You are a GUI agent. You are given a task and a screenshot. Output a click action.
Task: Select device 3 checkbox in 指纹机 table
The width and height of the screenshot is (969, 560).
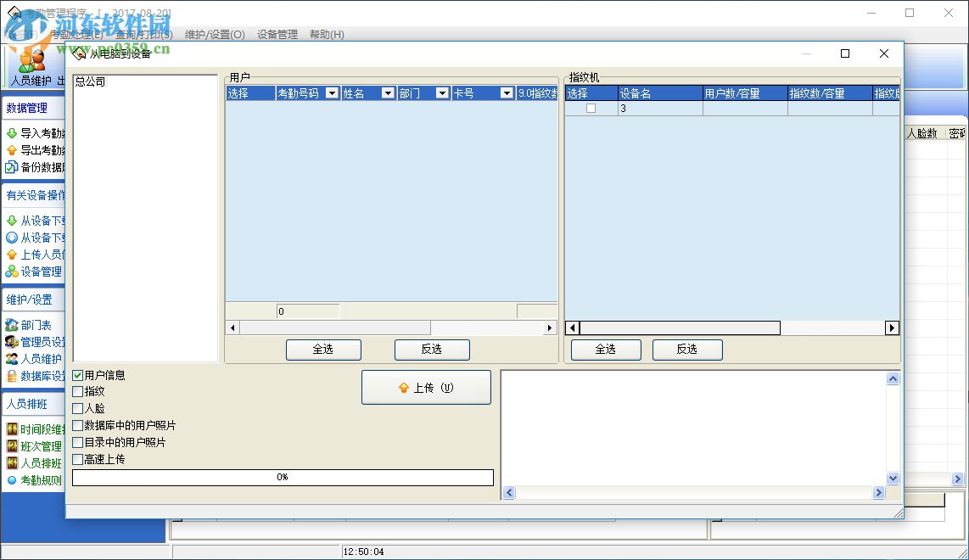click(591, 108)
